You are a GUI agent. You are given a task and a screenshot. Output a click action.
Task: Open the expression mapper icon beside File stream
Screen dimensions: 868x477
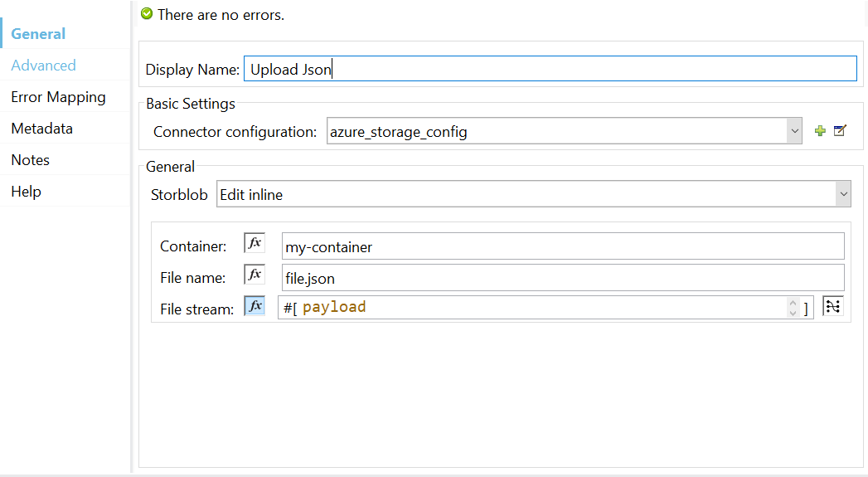click(x=832, y=307)
